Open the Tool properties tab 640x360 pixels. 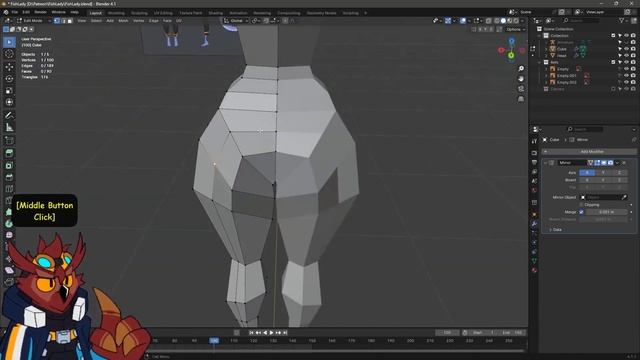click(534, 141)
